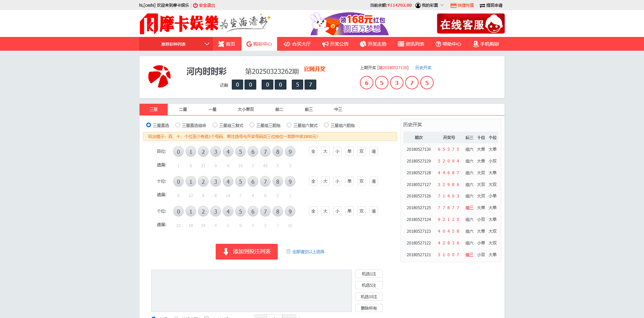Click the 添加到投注列表 button
This screenshot has height=318, width=644.
point(247,252)
